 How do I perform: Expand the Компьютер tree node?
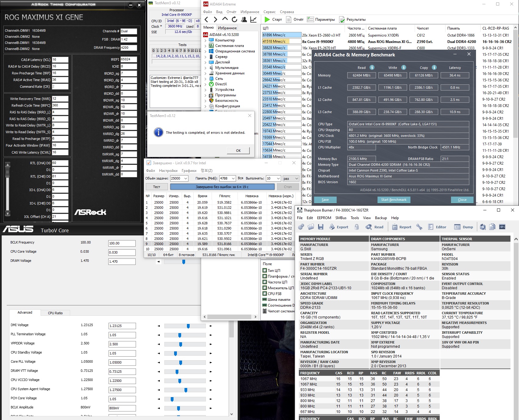[206, 40]
